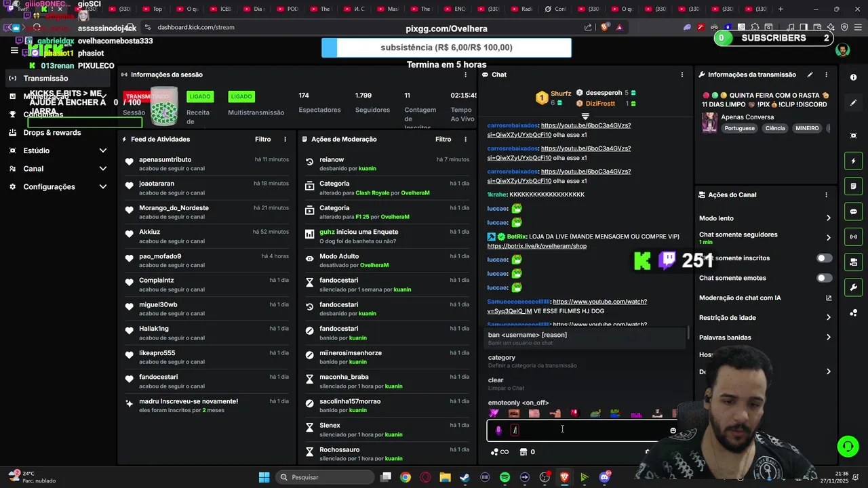Edit stream information with the pencil icon

point(810,75)
